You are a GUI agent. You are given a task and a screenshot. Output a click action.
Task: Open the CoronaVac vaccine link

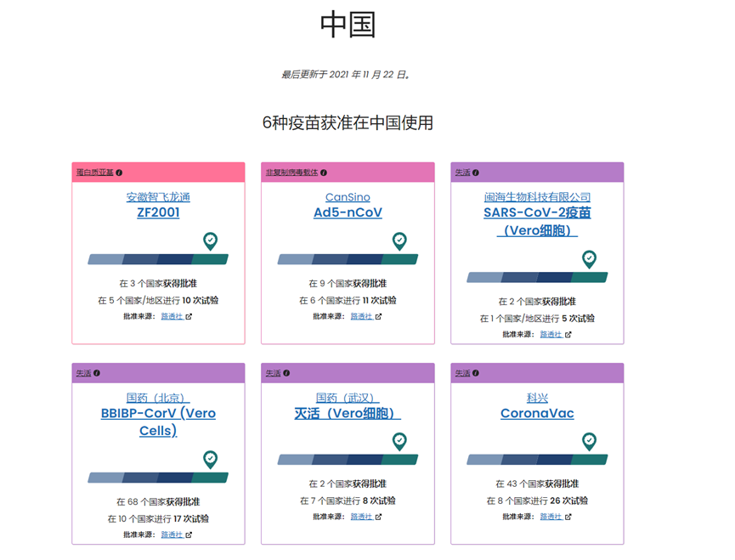click(x=537, y=413)
